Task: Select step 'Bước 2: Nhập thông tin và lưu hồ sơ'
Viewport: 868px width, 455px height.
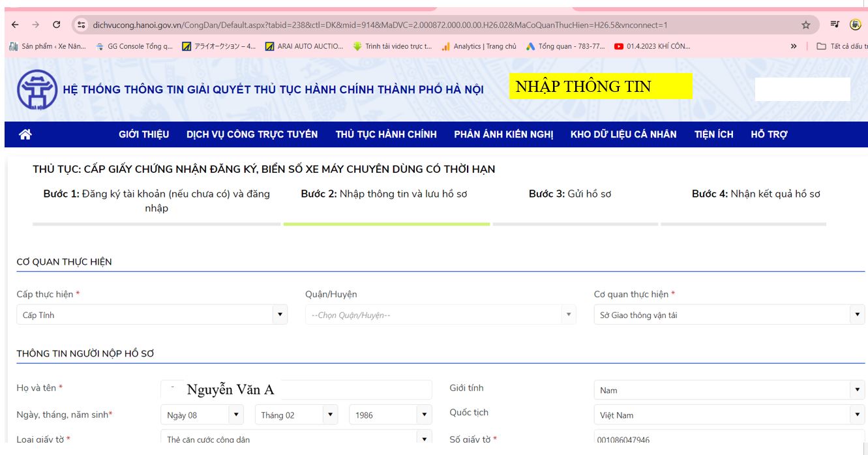Action: [x=384, y=194]
